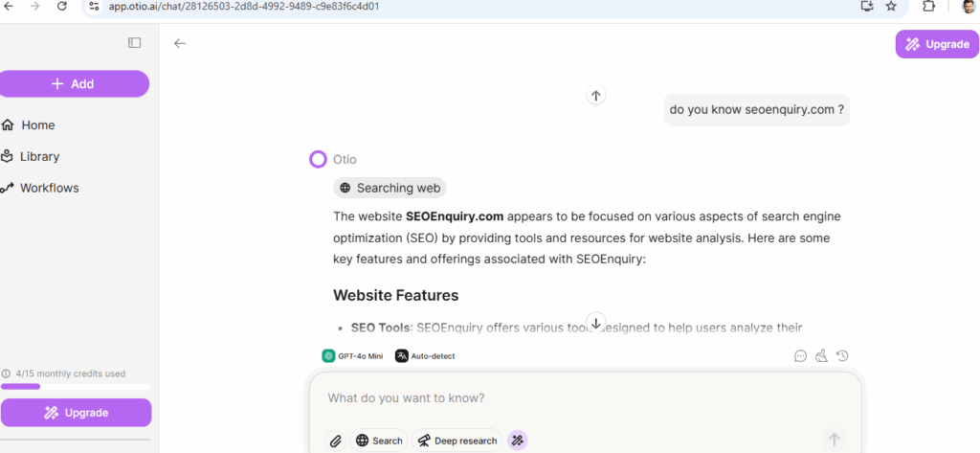Click the info icon beside monthly credits

(x=6, y=374)
